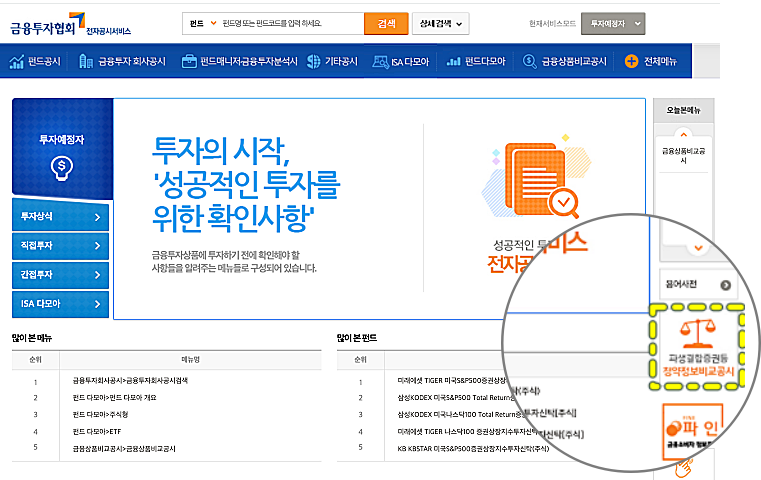
Task: Click the chevron on 투자상식
Action: click(97, 217)
